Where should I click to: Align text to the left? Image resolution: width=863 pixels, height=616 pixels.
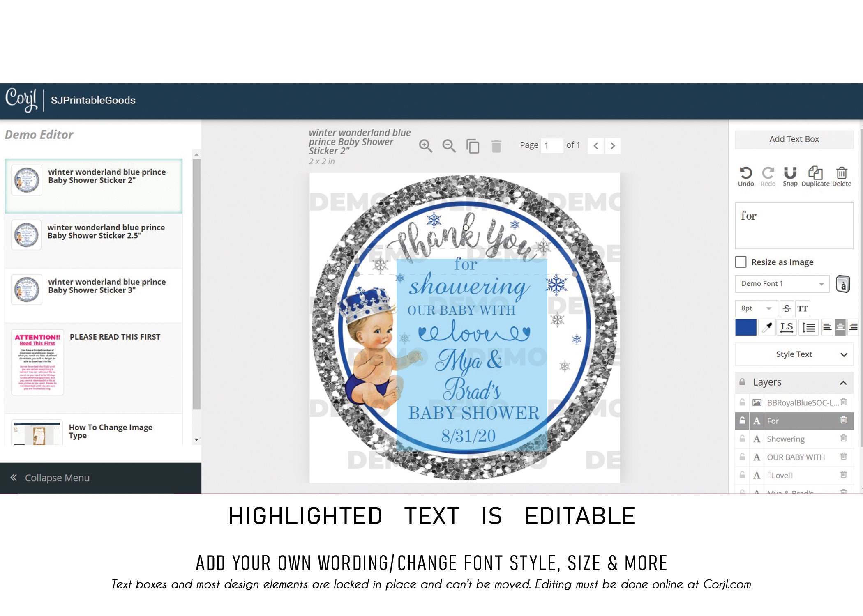(x=827, y=327)
